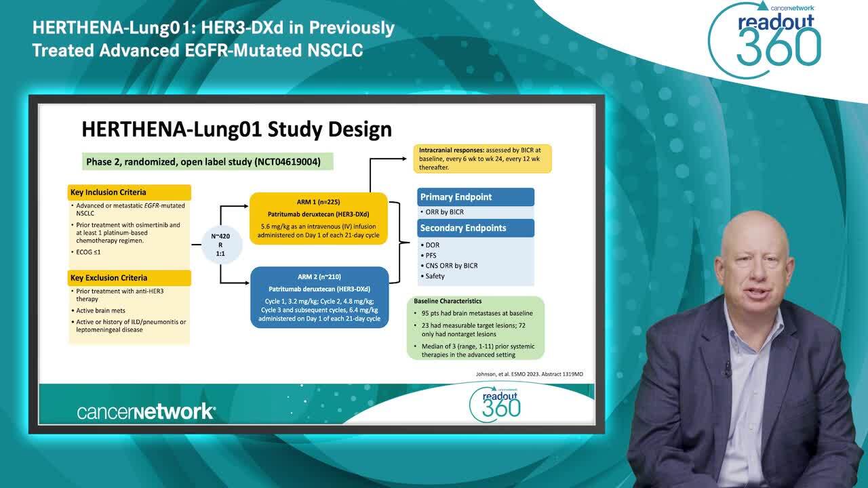
Task: Click the Secondary Endpoints header
Action: pyautogui.click(x=475, y=228)
